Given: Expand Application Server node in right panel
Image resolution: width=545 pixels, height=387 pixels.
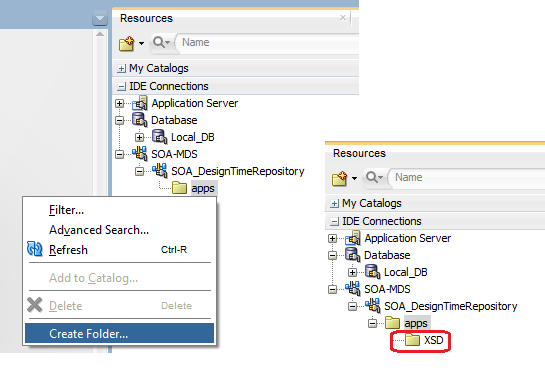Looking at the screenshot, I should (x=332, y=239).
